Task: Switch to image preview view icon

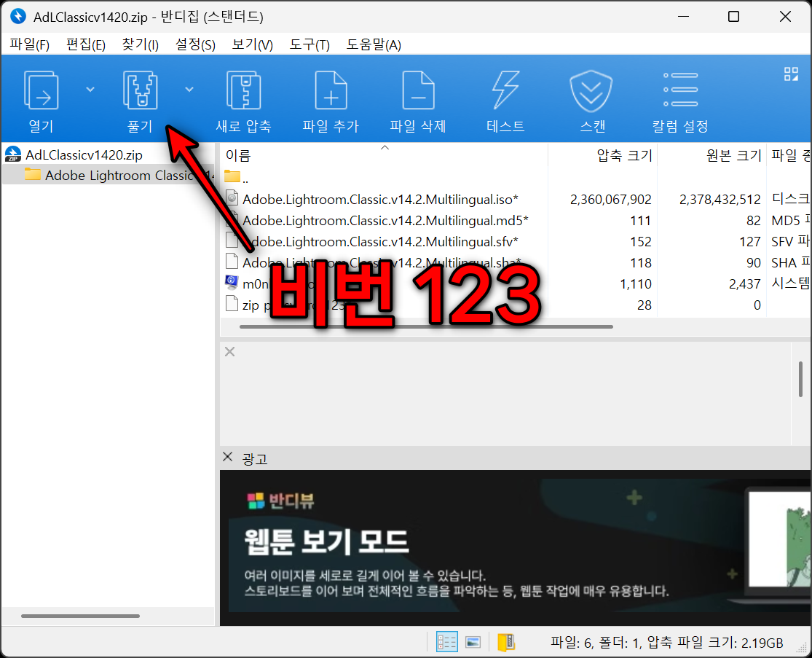Action: 473,643
